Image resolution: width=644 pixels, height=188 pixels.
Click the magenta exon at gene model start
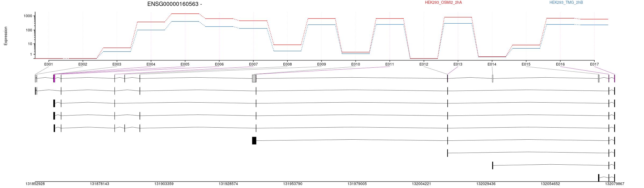click(54, 78)
